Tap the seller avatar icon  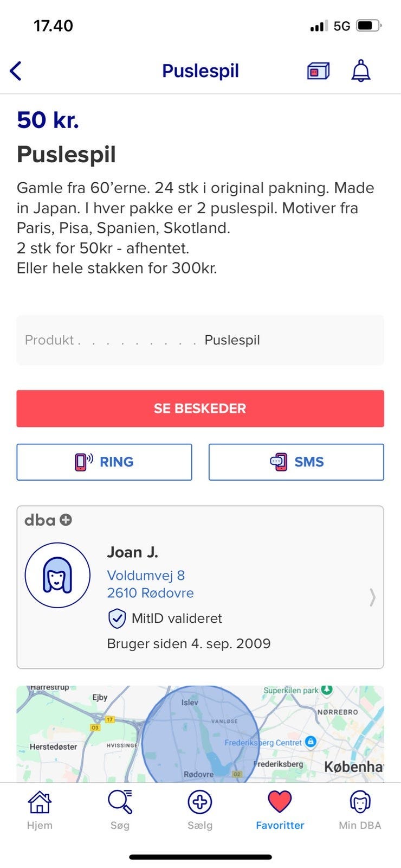(57, 575)
